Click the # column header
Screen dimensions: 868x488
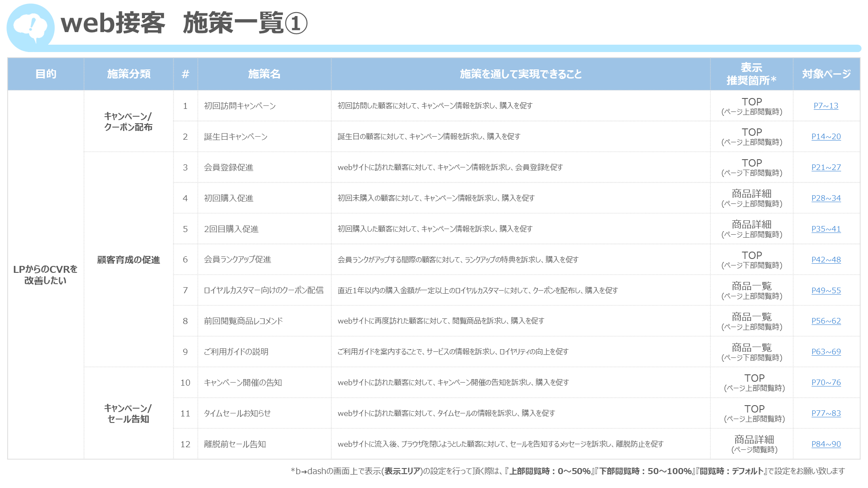tap(185, 74)
